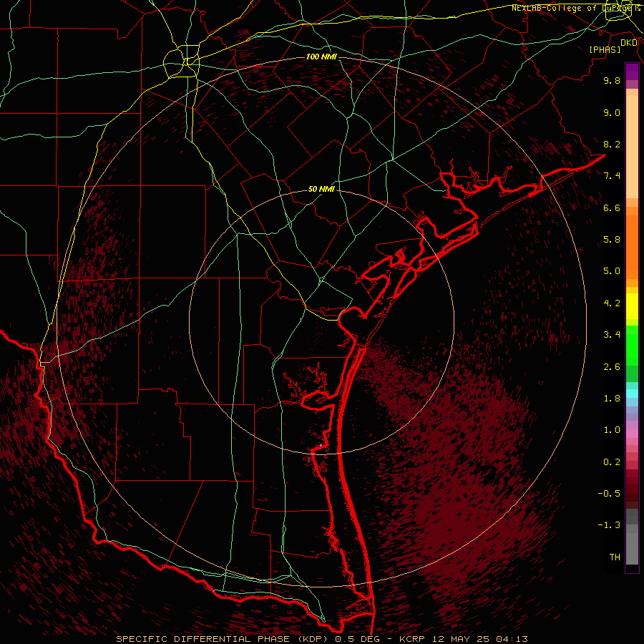Pick the 6.6 scale label
This screenshot has width=644, height=644.
[612, 208]
